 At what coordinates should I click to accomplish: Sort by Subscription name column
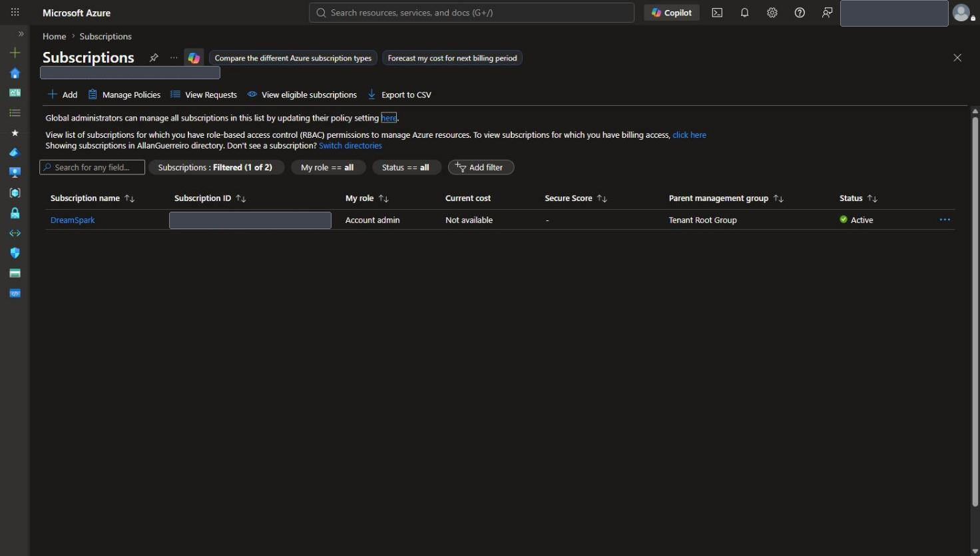click(x=93, y=198)
